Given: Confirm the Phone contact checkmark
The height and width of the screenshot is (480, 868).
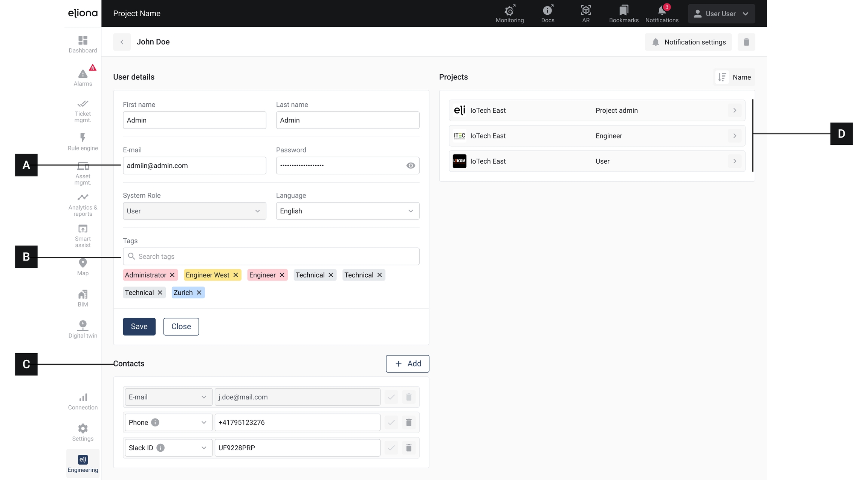Looking at the screenshot, I should [391, 422].
